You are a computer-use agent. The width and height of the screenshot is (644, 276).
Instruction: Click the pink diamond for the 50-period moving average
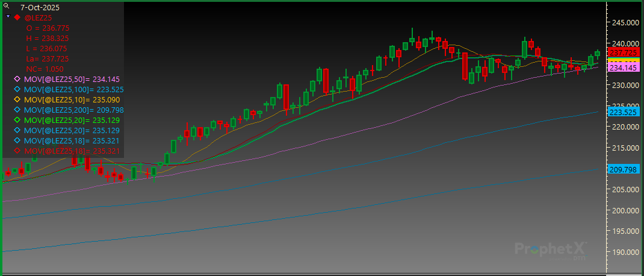click(16, 79)
